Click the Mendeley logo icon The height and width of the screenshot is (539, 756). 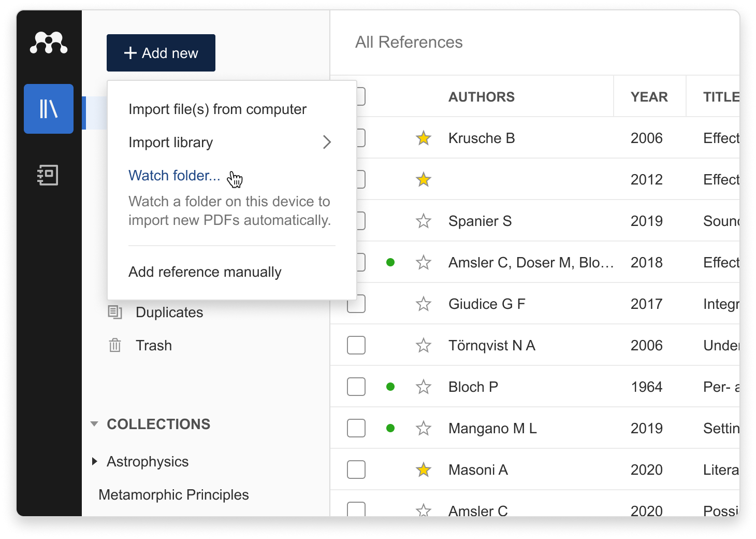(x=49, y=43)
